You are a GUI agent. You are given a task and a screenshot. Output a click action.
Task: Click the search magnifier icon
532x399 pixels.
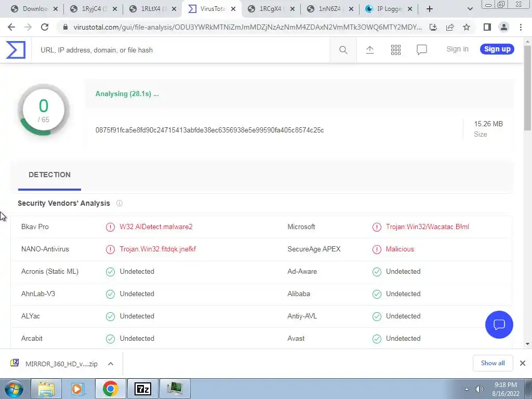pyautogui.click(x=343, y=50)
